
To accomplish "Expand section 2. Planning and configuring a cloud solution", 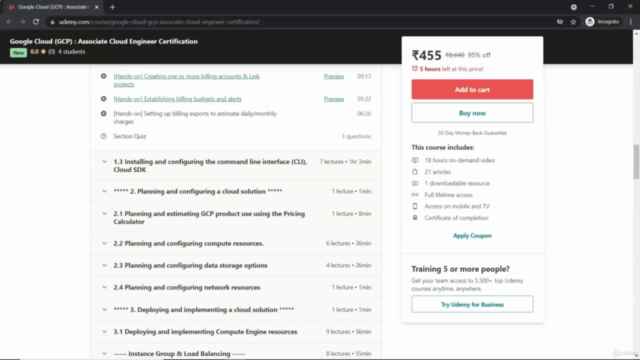I will pos(236,191).
